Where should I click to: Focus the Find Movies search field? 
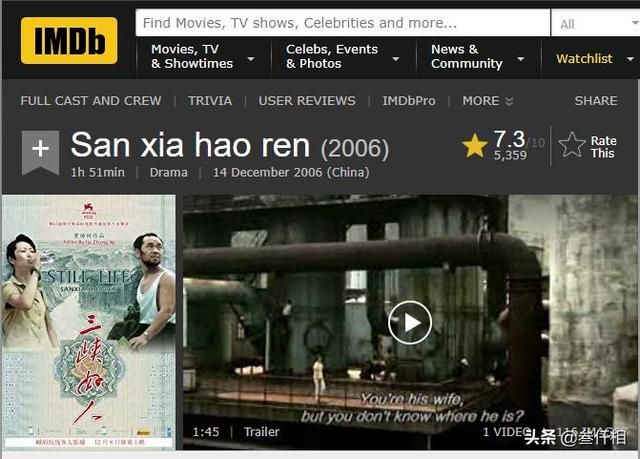coord(343,23)
